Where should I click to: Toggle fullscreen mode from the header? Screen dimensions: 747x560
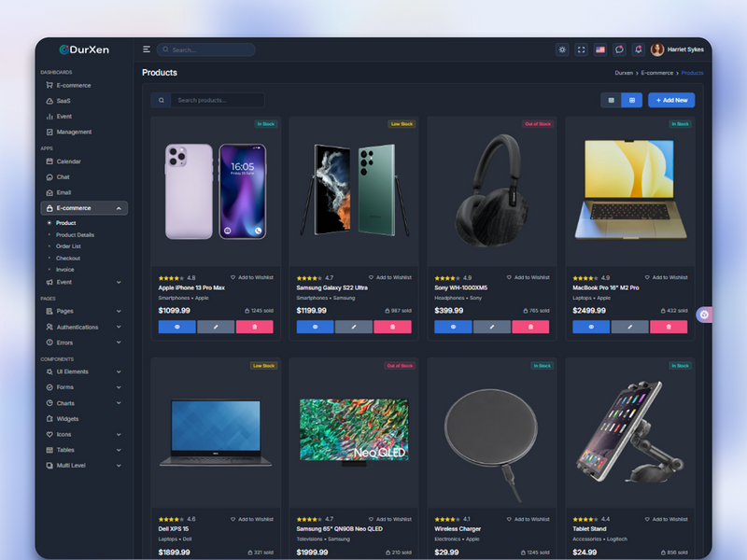coord(581,49)
